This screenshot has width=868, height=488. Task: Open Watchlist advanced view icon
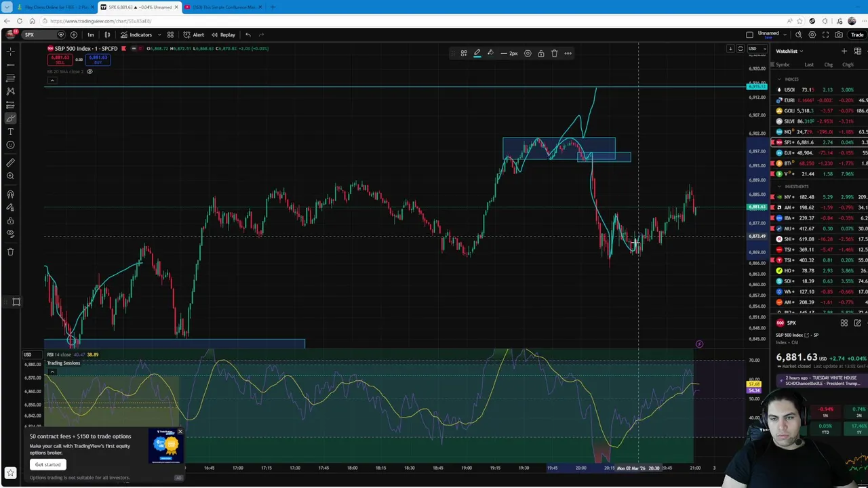858,51
